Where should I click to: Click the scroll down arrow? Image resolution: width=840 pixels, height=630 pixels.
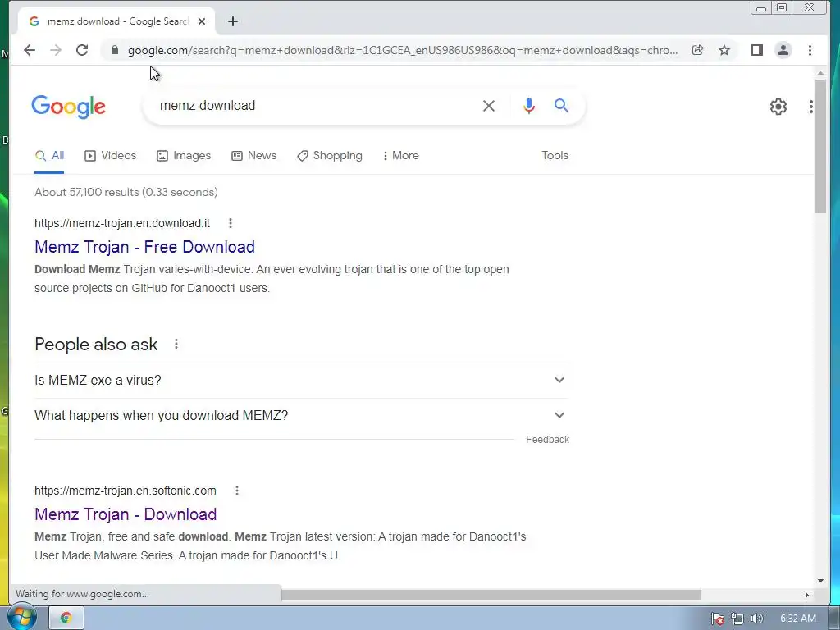coord(820,581)
